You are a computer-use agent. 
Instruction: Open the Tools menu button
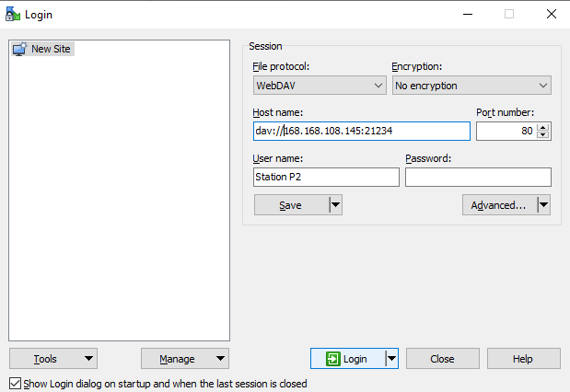tap(53, 359)
